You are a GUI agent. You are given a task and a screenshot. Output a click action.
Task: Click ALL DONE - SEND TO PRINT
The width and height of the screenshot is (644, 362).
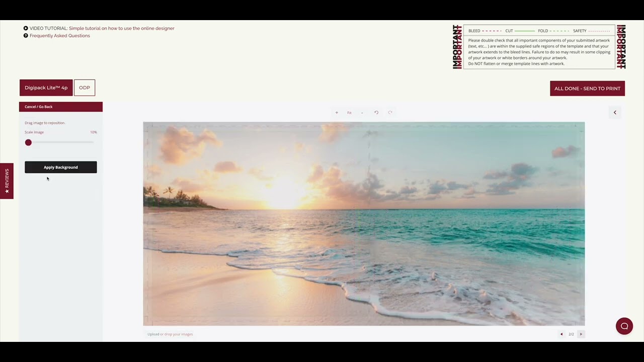coord(587,88)
